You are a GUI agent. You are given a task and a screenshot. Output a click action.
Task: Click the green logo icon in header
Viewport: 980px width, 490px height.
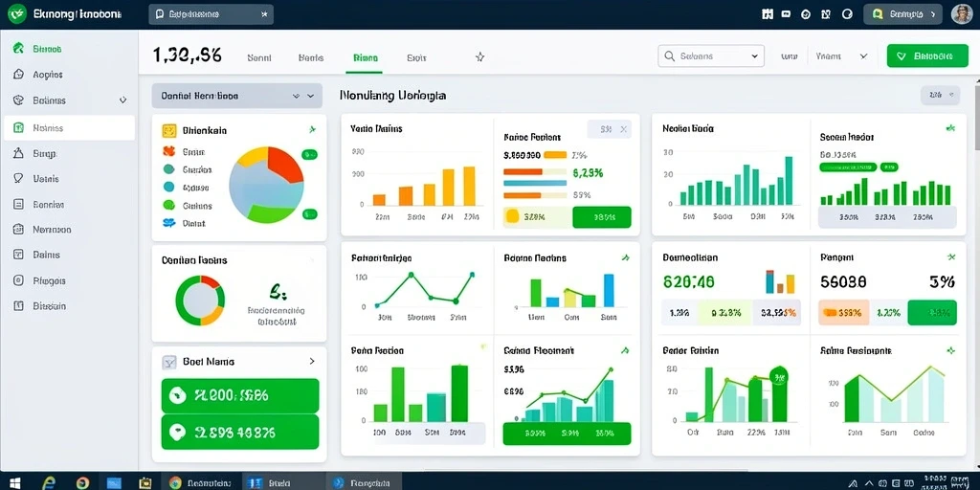pyautogui.click(x=17, y=13)
